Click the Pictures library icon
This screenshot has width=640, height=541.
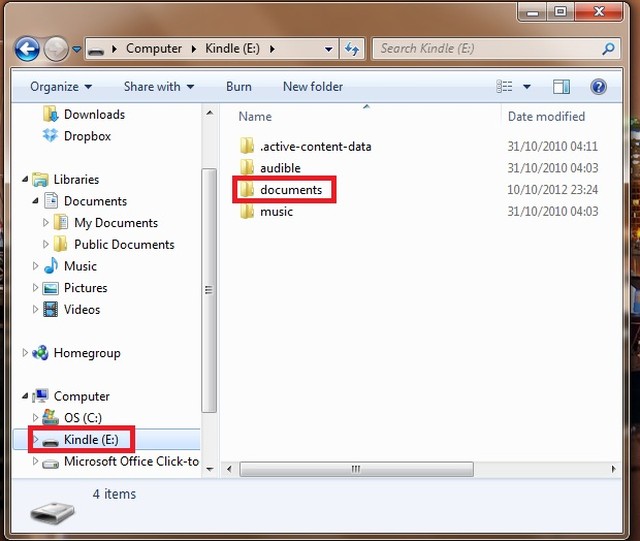tap(51, 288)
